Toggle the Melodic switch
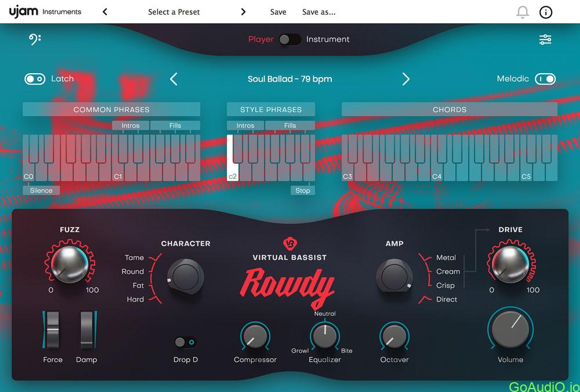The image size is (580, 392). (x=545, y=79)
